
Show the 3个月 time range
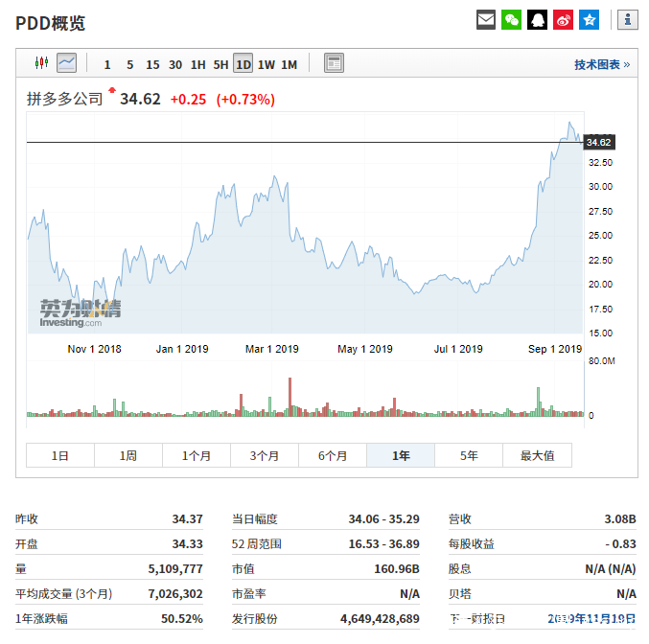pos(265,455)
